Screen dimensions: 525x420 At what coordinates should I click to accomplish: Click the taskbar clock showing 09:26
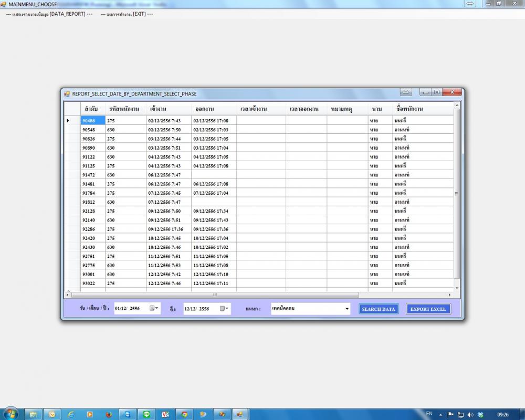[x=502, y=415]
